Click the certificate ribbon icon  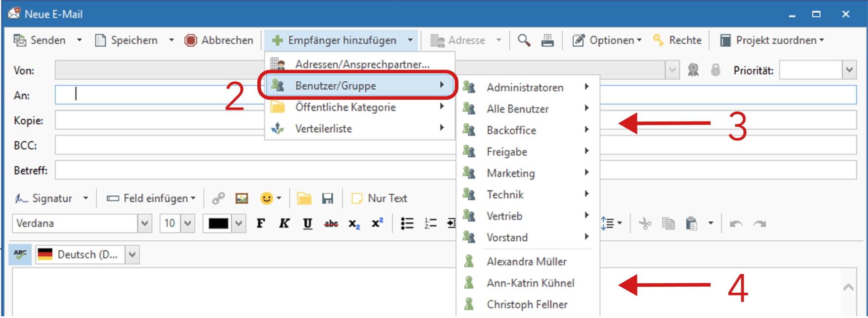(x=693, y=70)
